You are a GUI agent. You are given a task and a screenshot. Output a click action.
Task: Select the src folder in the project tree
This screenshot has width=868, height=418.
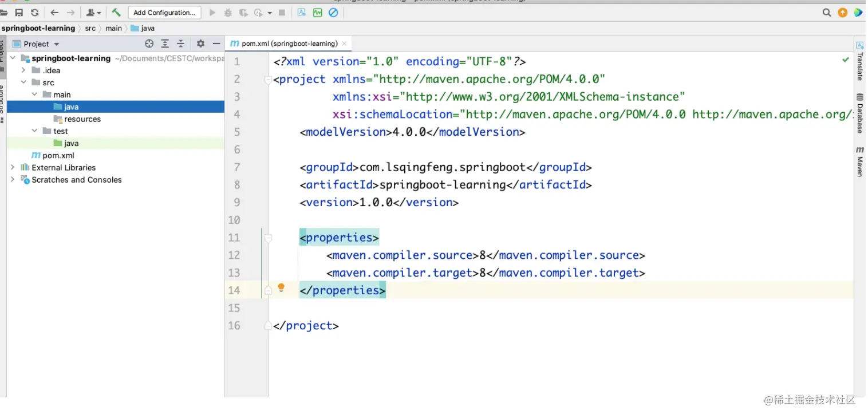(x=48, y=82)
